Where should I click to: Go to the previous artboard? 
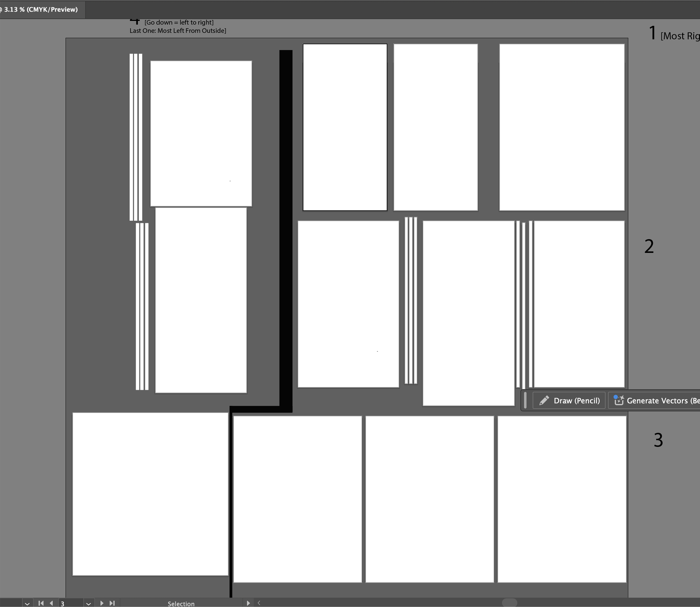[x=52, y=603]
